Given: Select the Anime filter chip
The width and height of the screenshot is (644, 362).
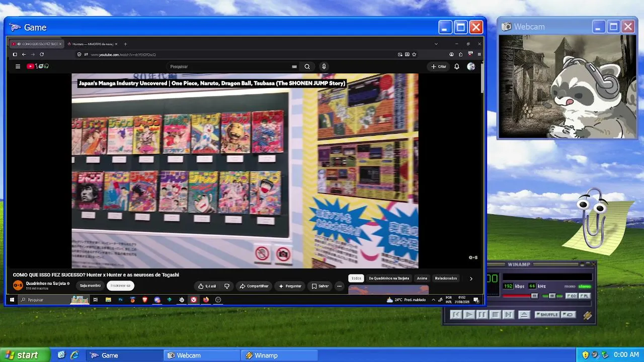Looking at the screenshot, I should (x=422, y=279).
